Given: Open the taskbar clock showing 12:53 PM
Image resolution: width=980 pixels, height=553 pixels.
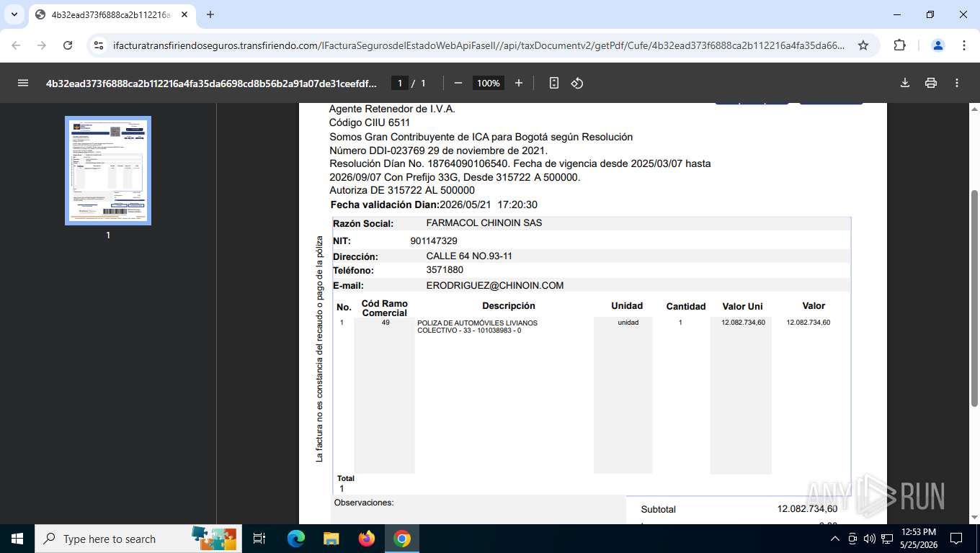Looking at the screenshot, I should [918, 539].
